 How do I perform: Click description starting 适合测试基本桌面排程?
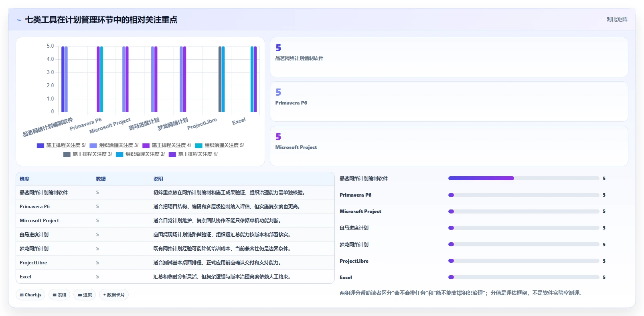click(218, 263)
